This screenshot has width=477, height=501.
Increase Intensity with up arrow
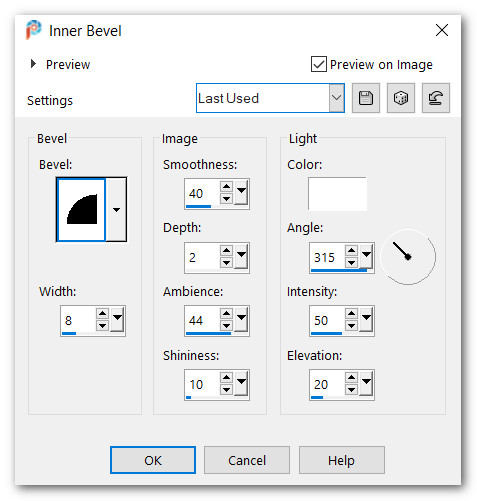click(351, 313)
